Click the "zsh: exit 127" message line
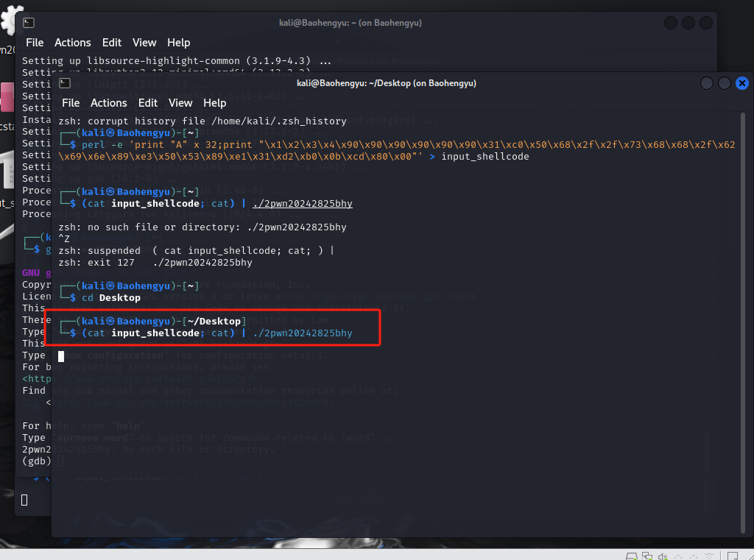The width and height of the screenshot is (754, 560). click(x=155, y=263)
